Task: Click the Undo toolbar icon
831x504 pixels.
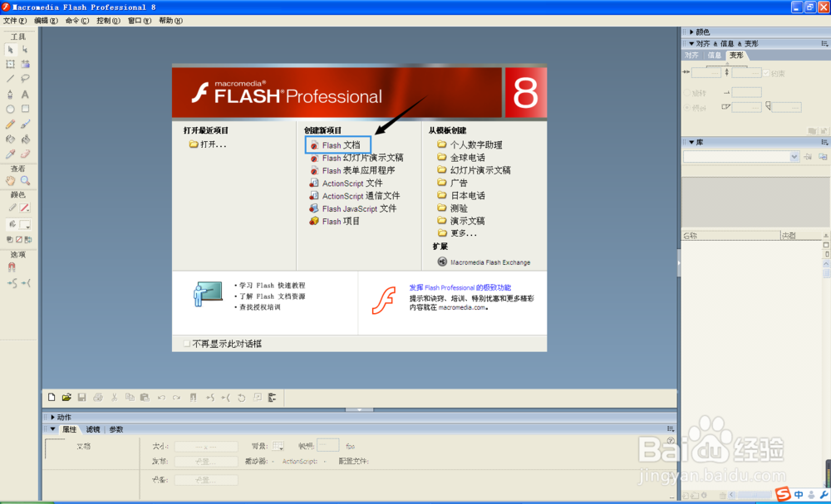Action: tap(161, 398)
